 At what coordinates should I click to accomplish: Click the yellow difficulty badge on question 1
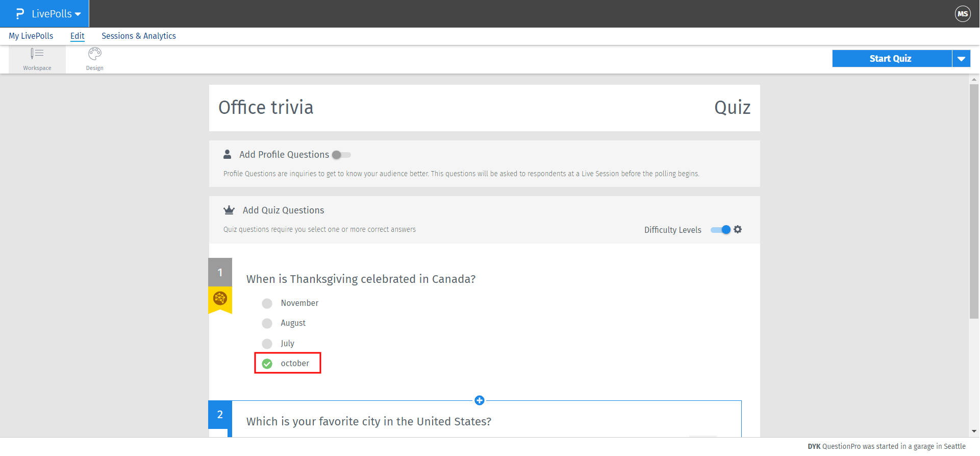[220, 298]
